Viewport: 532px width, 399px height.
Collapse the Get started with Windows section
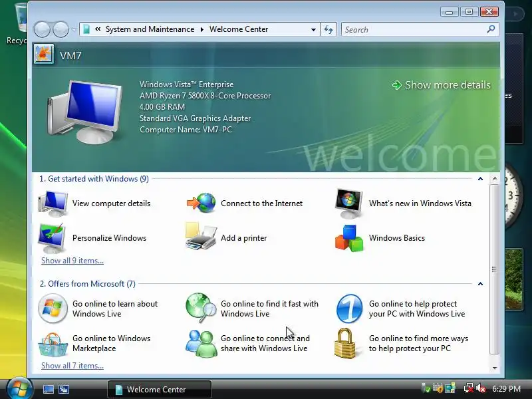480,179
